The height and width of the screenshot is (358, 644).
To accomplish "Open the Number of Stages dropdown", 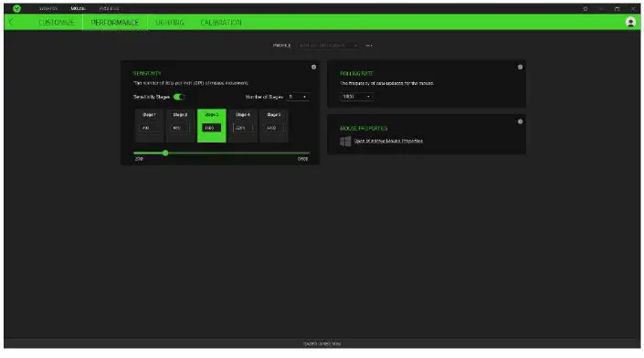I will click(x=298, y=97).
